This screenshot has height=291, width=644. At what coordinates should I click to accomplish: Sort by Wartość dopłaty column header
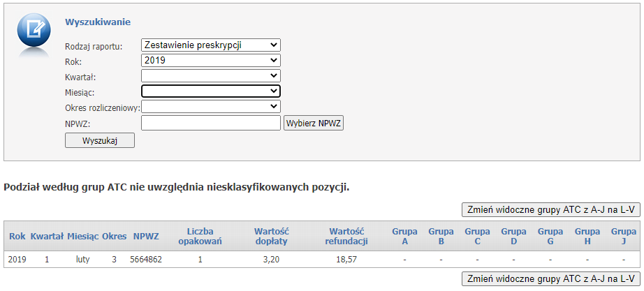tap(271, 237)
